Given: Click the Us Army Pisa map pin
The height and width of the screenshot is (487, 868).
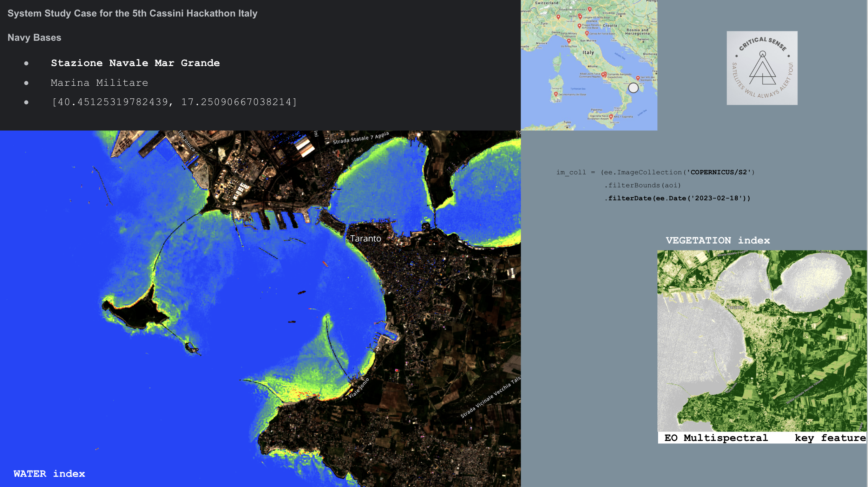Looking at the screenshot, I should (569, 41).
